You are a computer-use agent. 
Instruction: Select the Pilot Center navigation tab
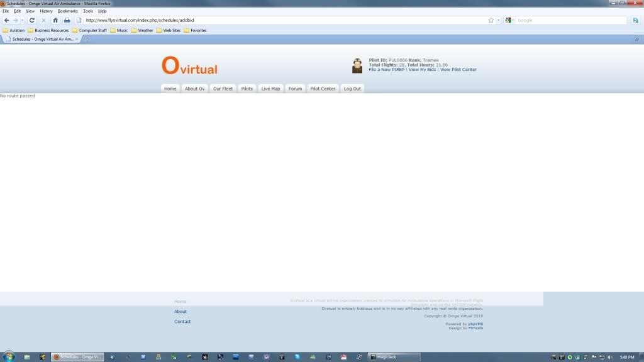[x=323, y=89]
